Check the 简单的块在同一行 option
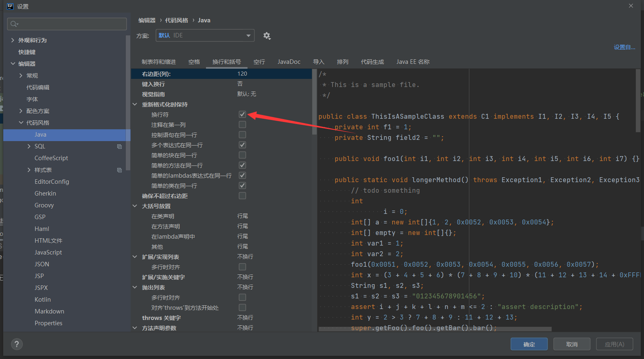Screen dimensions: 644x359 242,155
